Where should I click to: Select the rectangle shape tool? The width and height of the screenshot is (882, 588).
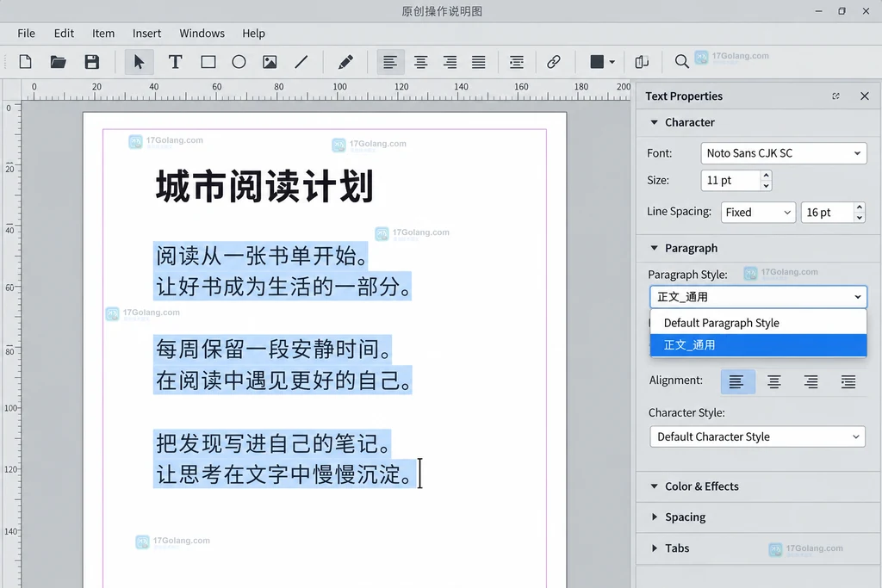[x=208, y=62]
